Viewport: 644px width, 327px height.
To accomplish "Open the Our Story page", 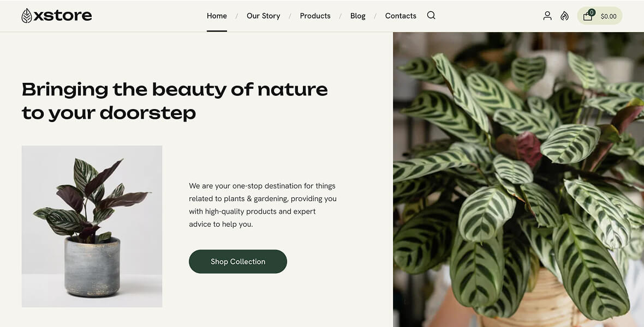I will pos(263,16).
